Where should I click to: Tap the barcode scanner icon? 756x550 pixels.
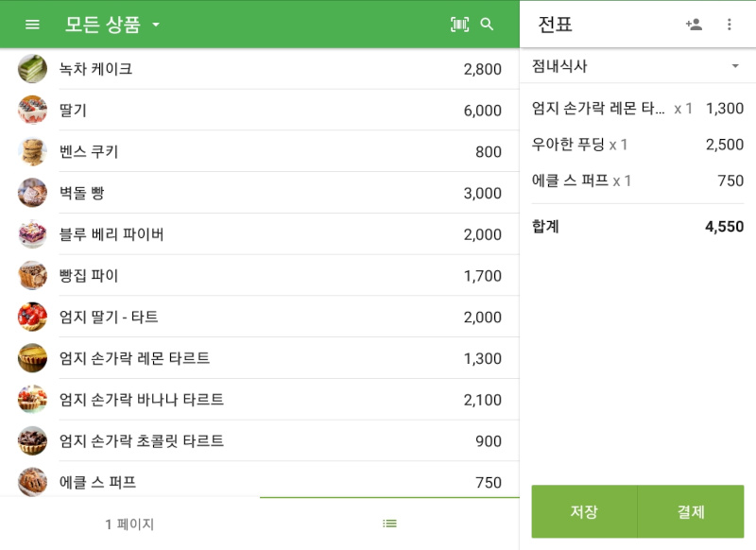click(x=458, y=24)
